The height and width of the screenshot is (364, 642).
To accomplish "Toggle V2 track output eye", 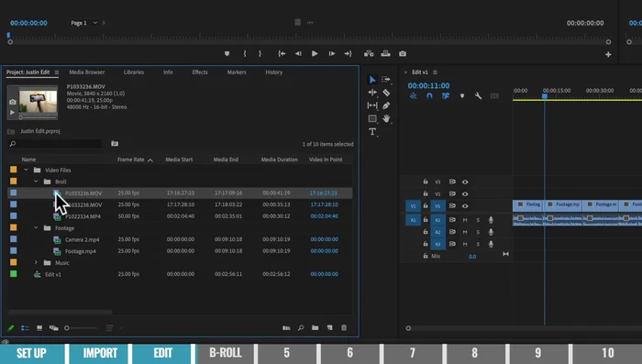I will [465, 193].
